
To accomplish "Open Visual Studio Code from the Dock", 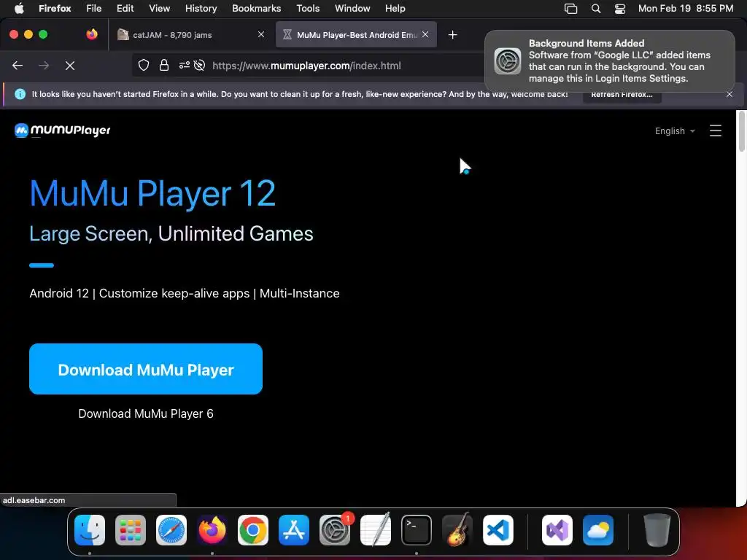I will [x=498, y=529].
